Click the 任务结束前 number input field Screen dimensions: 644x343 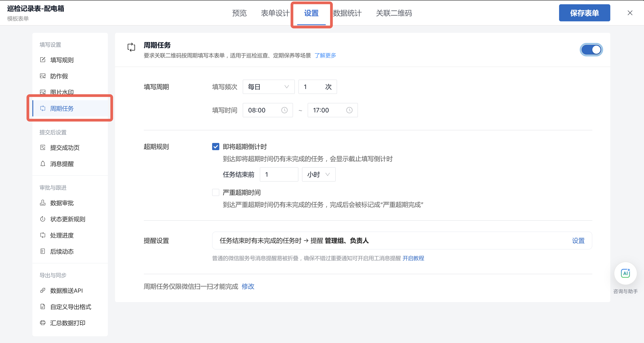point(279,174)
